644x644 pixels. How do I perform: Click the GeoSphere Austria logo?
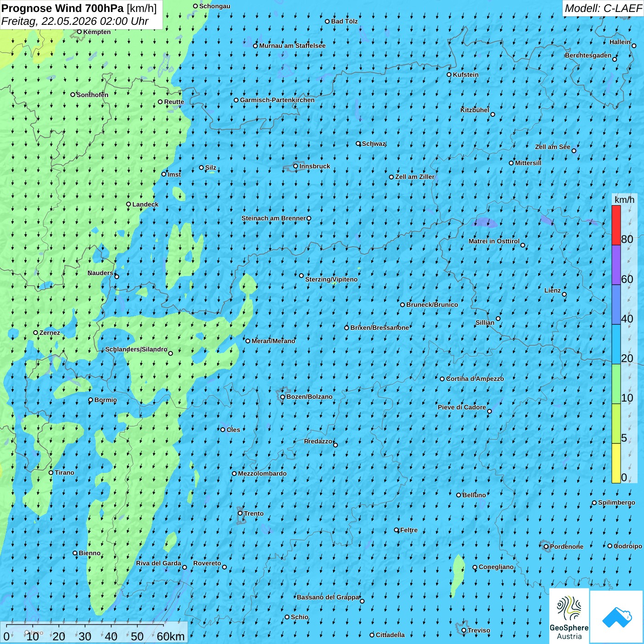pyautogui.click(x=569, y=616)
